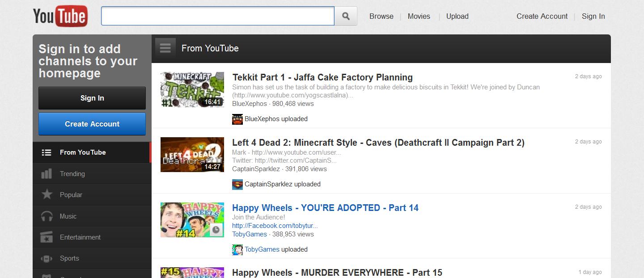Click the From YouTube header title
644x278 pixels.
210,48
